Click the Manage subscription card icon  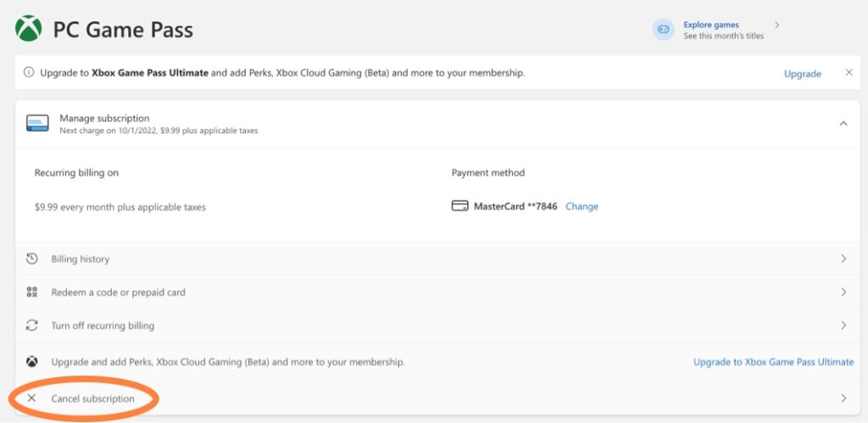[x=37, y=123]
